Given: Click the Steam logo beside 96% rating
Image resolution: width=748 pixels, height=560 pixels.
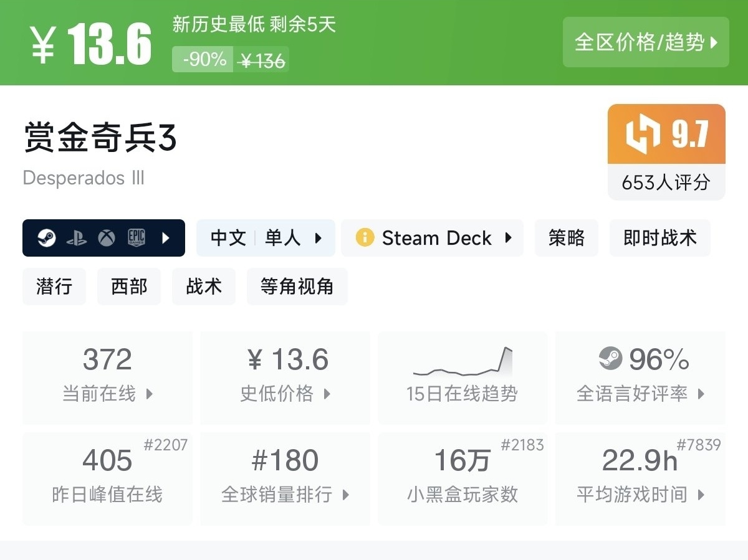Looking at the screenshot, I should pos(611,359).
